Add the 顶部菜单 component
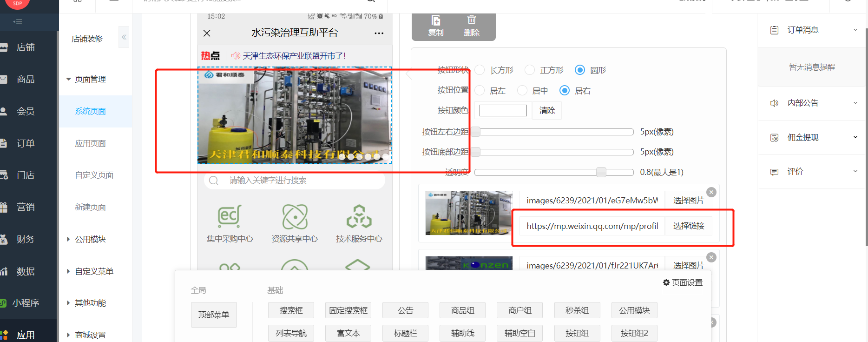The width and height of the screenshot is (868, 342). coord(214,315)
